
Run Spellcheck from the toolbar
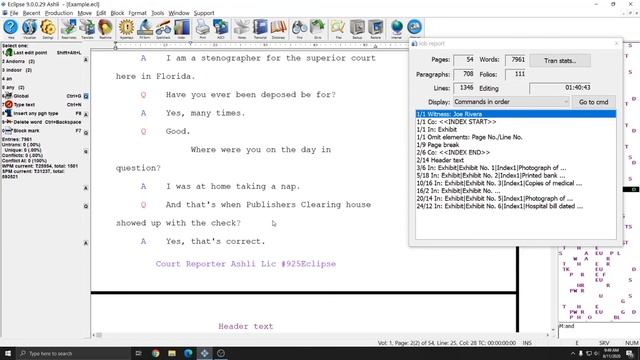click(x=163, y=29)
